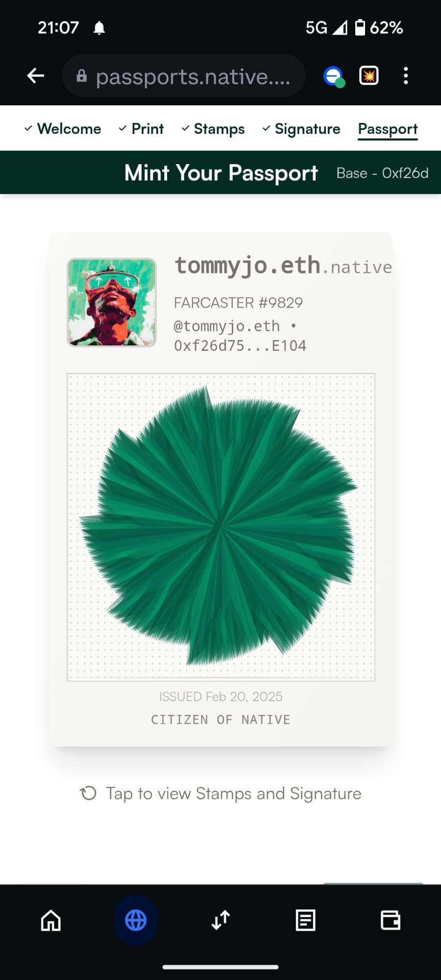This screenshot has height=980, width=441.
Task: Open the wallet icon in bottom bar
Action: click(391, 920)
